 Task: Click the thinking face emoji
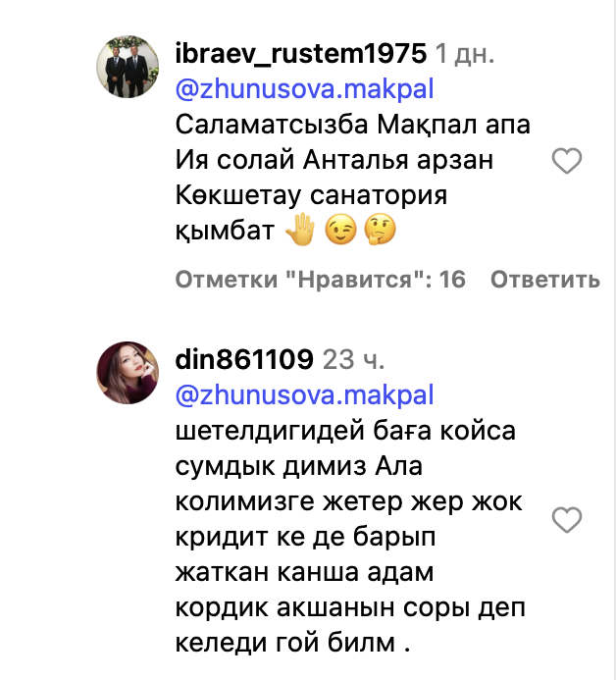(x=380, y=229)
